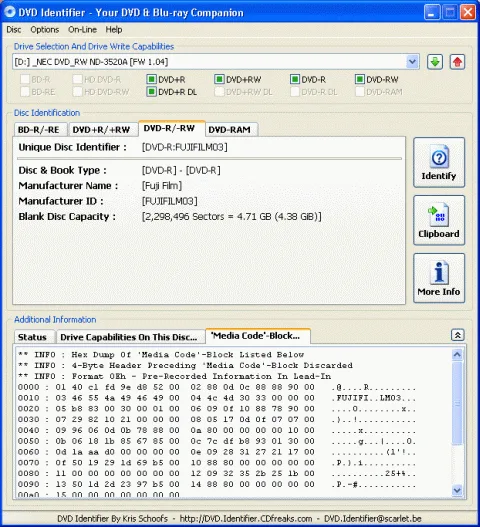Click the Unique Disc Identifier value [DVD-R:FUJIFILM03]

tap(185, 147)
